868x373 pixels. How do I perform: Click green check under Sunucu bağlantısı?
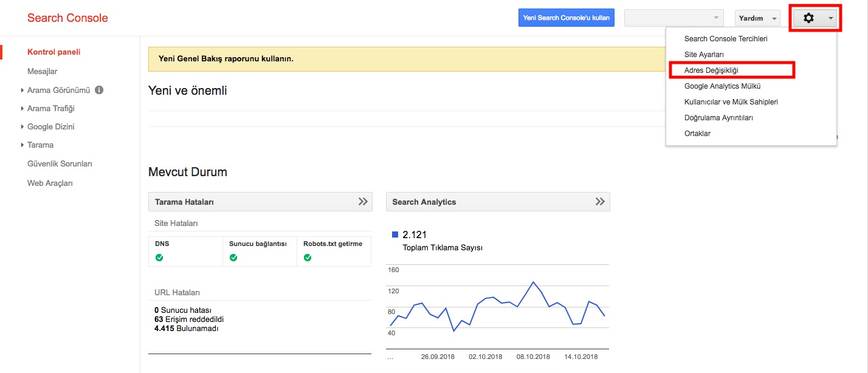coord(233,258)
